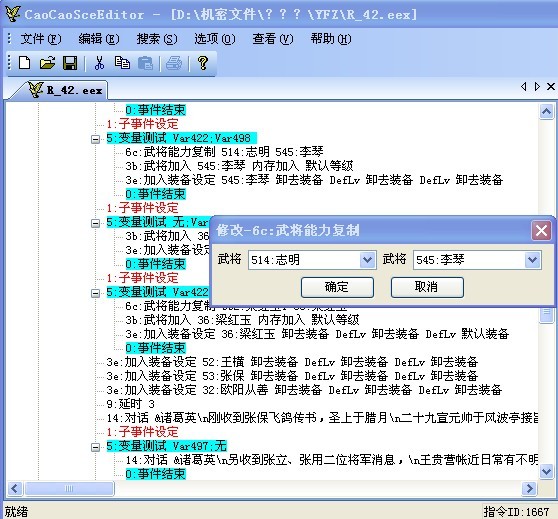Open the 545:李琴 武将 dropdown
The width and height of the screenshot is (558, 519).
point(533,260)
